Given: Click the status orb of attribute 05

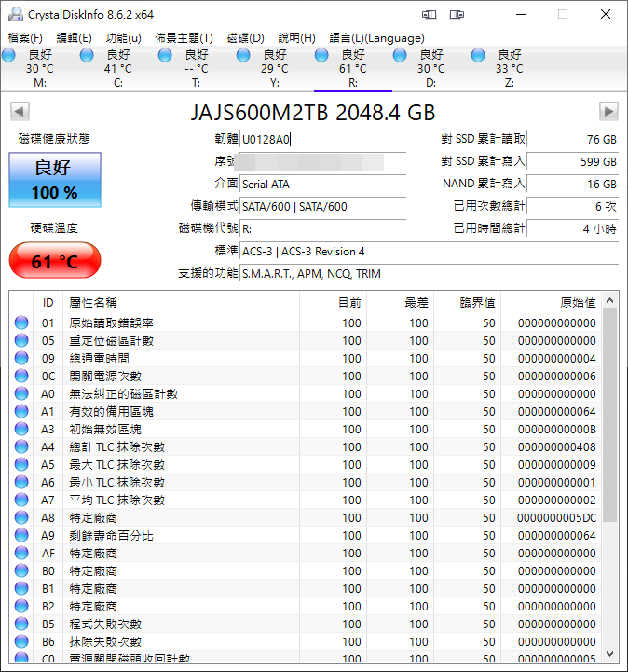Looking at the screenshot, I should (x=21, y=341).
